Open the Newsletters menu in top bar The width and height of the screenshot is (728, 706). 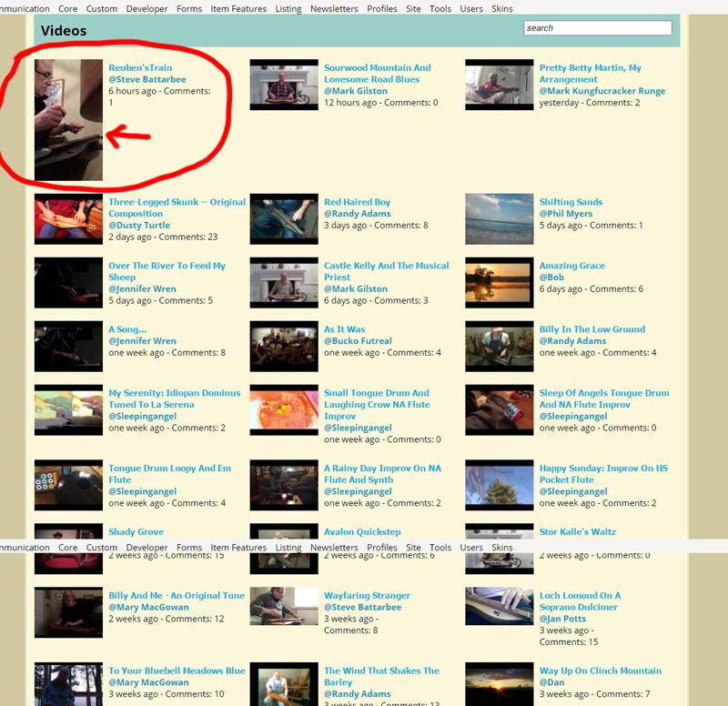click(x=334, y=9)
